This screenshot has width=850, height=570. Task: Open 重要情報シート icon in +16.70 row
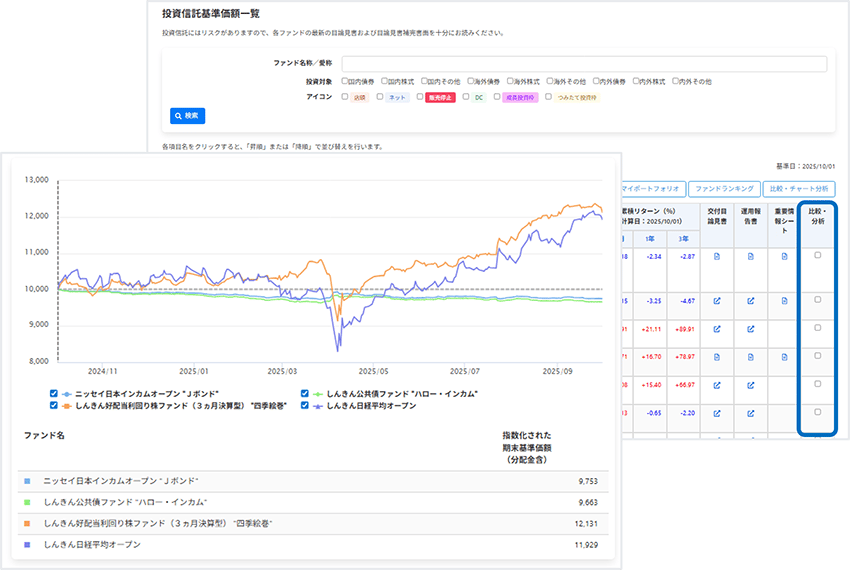coord(784,357)
